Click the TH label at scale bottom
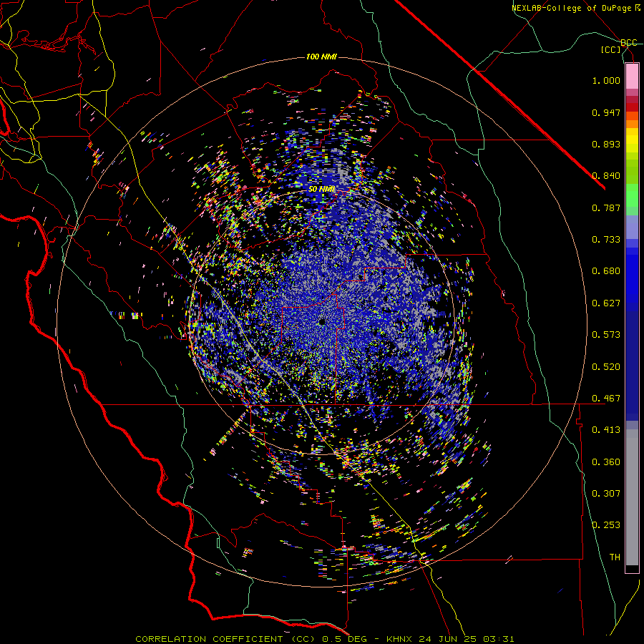Viewport: 644px width, 644px height. click(615, 557)
